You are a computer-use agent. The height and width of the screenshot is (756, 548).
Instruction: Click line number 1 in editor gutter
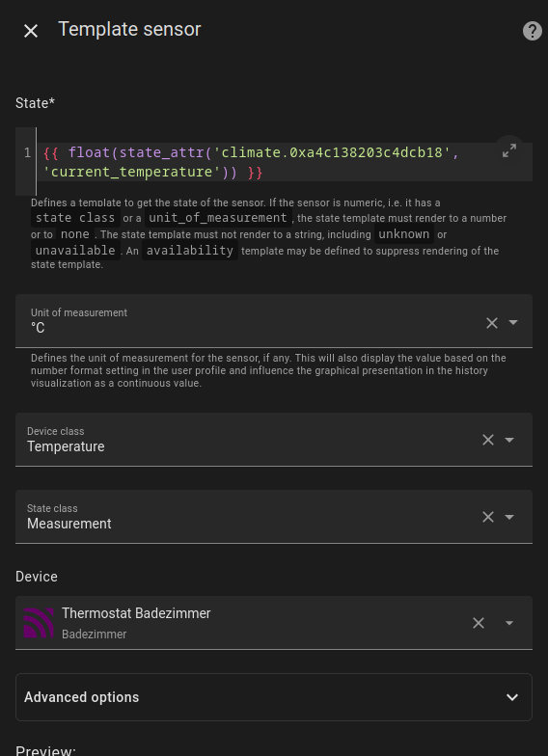pyautogui.click(x=27, y=152)
